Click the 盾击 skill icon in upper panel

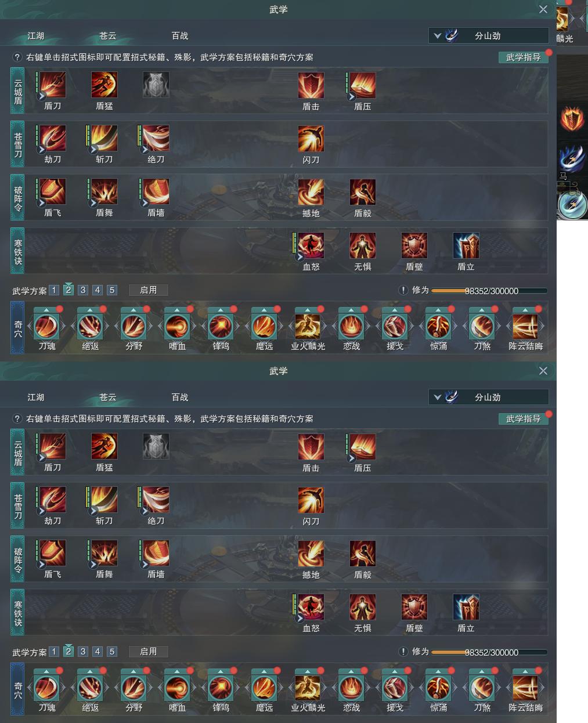pos(311,85)
